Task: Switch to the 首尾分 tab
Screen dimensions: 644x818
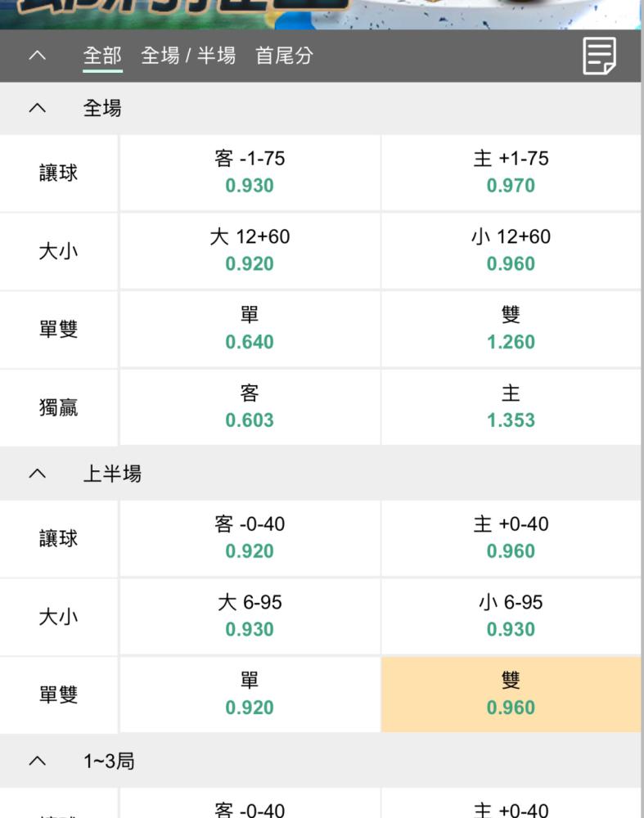Action: [285, 56]
